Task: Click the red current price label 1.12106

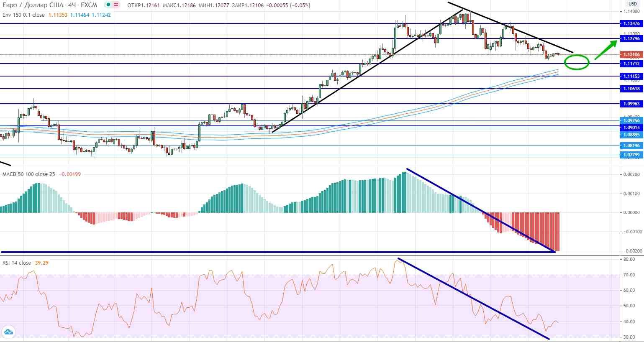Action: coord(631,54)
